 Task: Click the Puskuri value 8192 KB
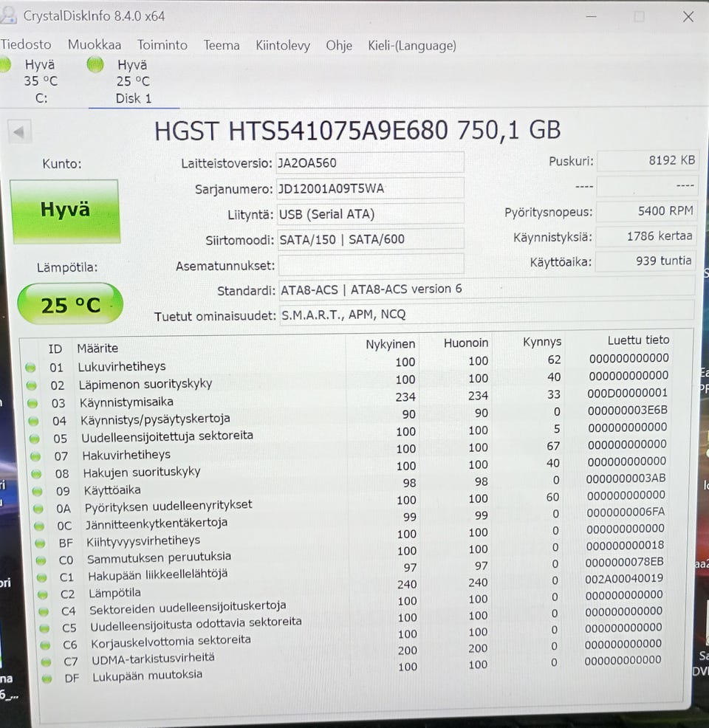647,161
